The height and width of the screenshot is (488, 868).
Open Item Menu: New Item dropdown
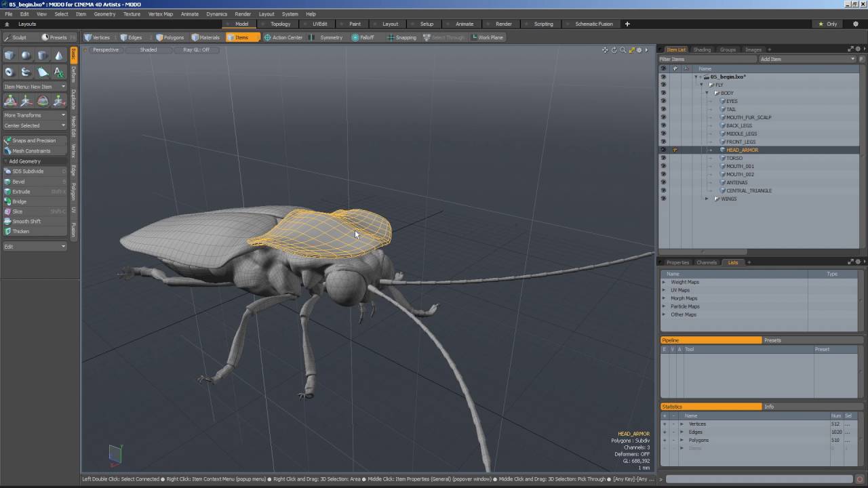click(35, 87)
